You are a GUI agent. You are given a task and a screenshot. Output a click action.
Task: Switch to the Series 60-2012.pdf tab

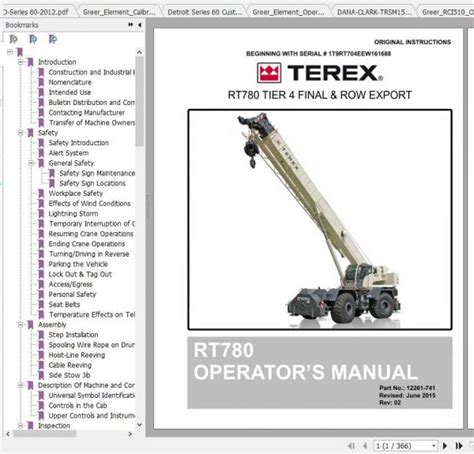36,12
